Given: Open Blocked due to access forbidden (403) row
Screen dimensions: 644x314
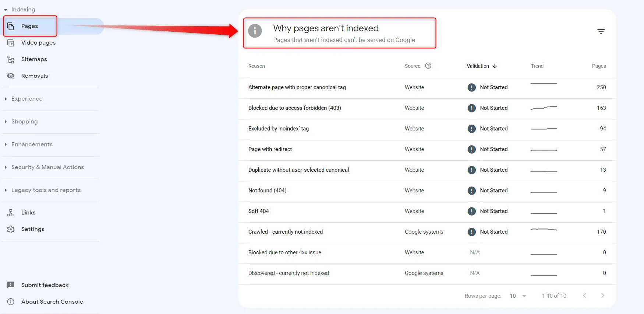Looking at the screenshot, I should (427, 108).
